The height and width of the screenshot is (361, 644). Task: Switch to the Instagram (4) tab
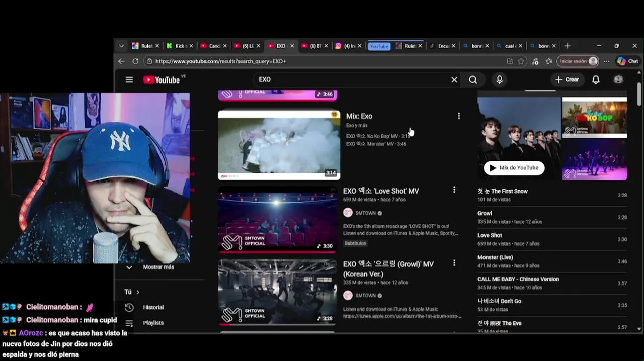tap(348, 46)
